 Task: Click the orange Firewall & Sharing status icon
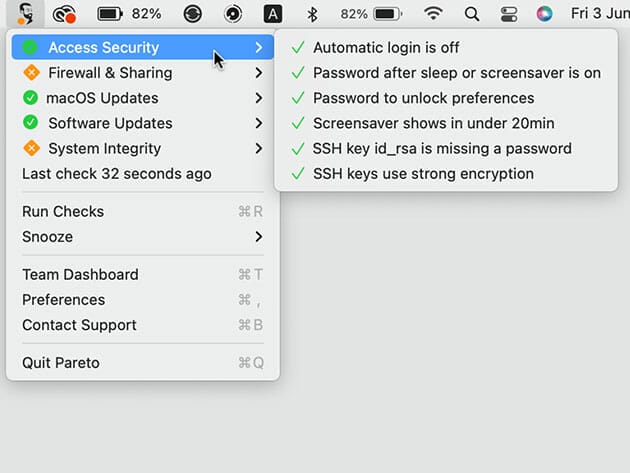[30, 73]
